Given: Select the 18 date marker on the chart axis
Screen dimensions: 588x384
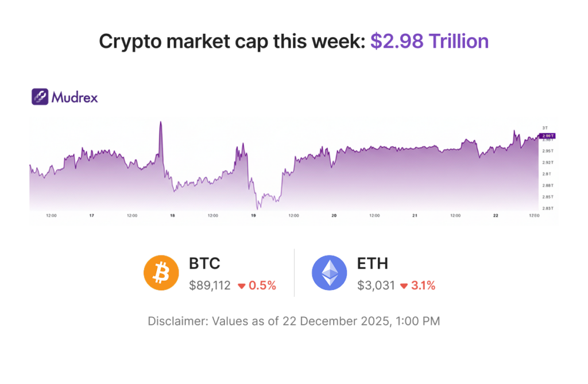Looking at the screenshot, I should (172, 216).
